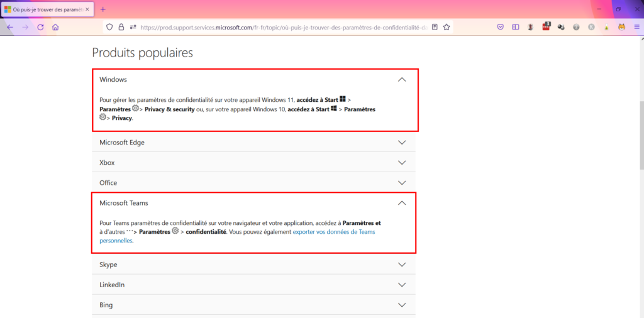Click the forward navigation arrow
This screenshot has height=318, width=644.
point(25,28)
